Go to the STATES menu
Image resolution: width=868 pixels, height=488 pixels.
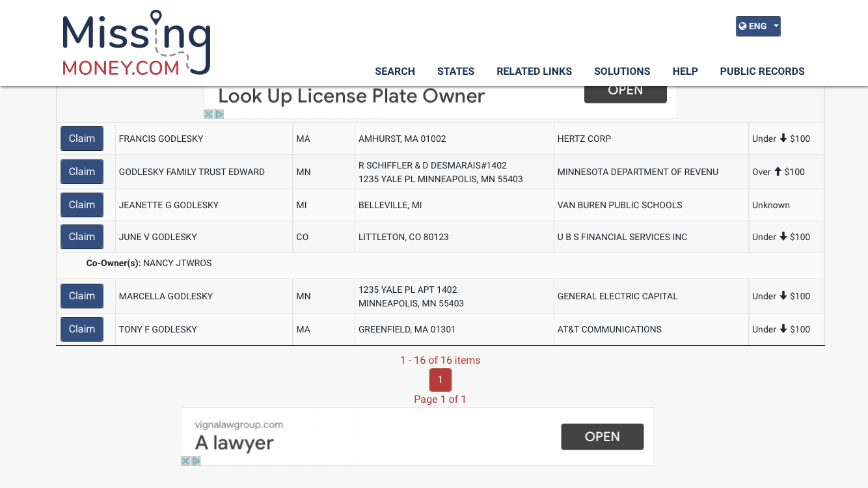tap(455, 72)
